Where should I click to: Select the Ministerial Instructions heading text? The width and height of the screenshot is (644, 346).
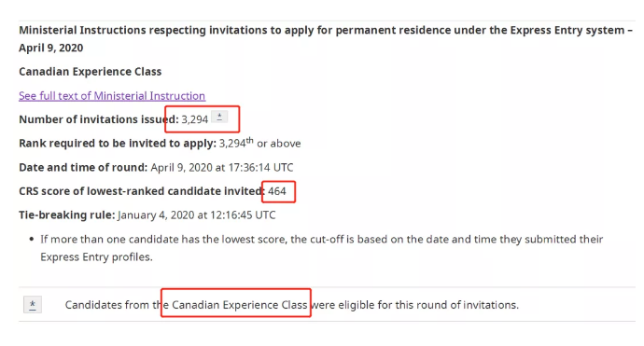326,39
